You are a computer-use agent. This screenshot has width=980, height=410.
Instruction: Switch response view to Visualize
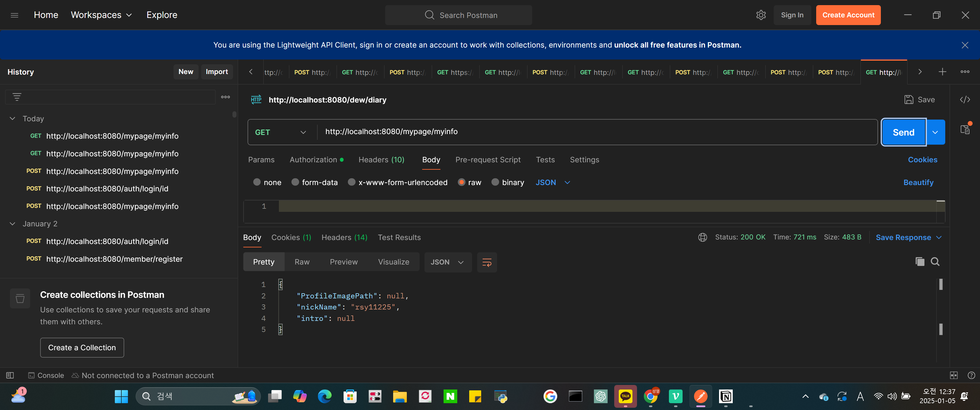(393, 262)
